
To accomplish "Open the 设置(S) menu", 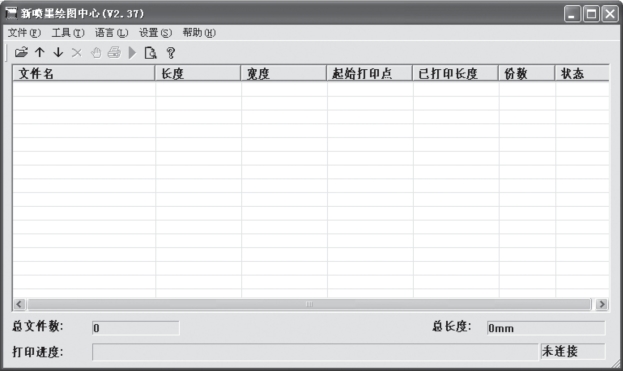I will coord(155,33).
